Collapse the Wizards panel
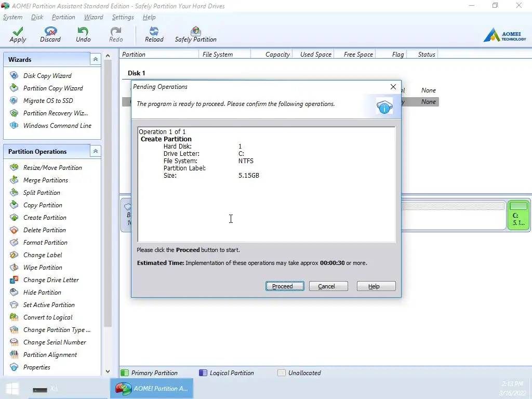 (96, 59)
